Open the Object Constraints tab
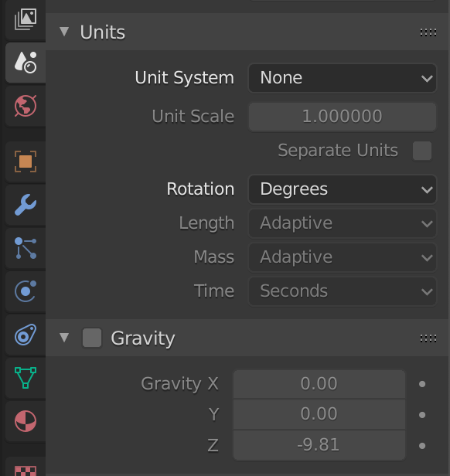This screenshot has height=476, width=450. (x=26, y=335)
